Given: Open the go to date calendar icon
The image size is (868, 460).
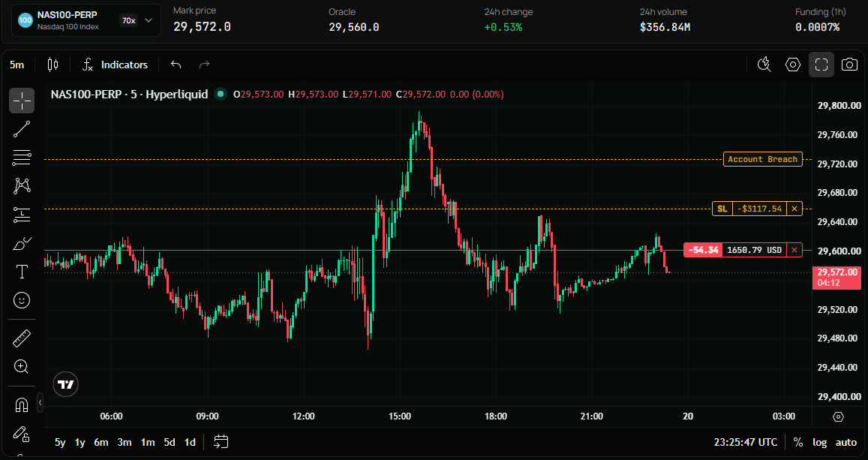Looking at the screenshot, I should click(221, 442).
